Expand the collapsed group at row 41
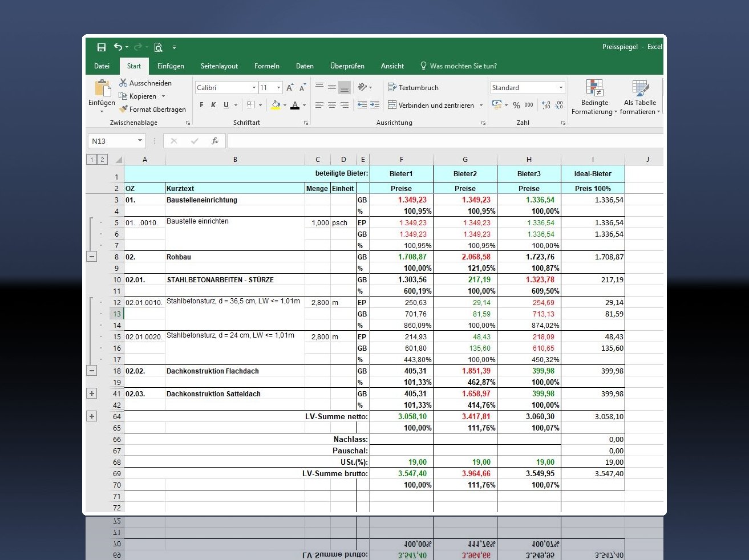749x560 pixels. click(92, 393)
